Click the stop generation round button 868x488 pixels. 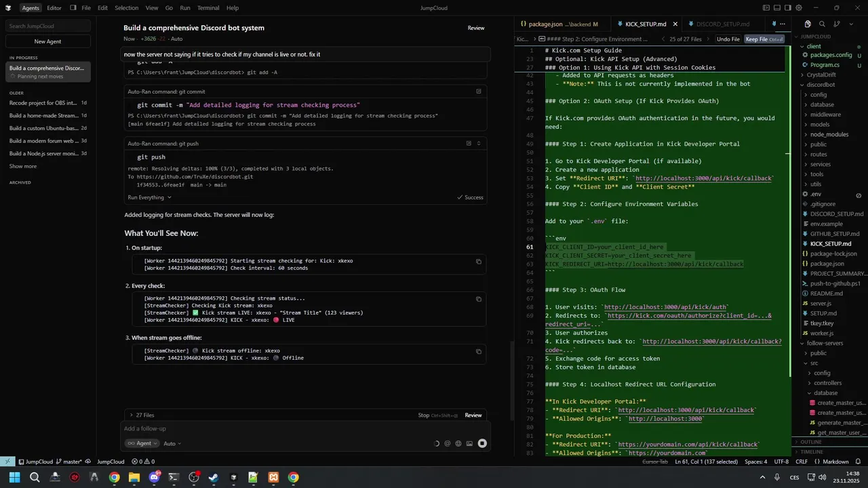coord(482,443)
